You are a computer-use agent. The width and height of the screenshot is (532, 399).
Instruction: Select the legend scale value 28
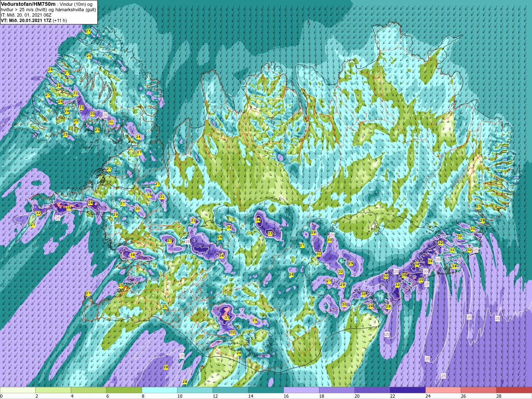point(499,396)
